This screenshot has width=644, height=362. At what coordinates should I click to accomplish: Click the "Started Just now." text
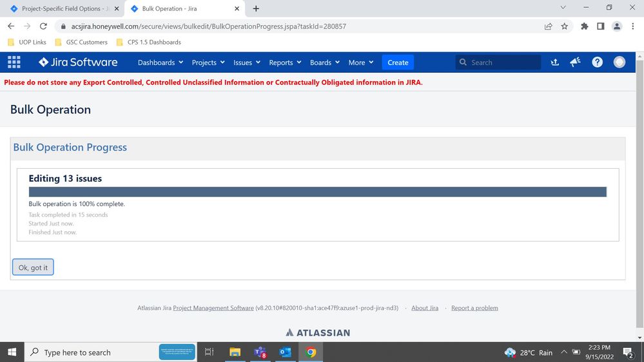[52, 224]
